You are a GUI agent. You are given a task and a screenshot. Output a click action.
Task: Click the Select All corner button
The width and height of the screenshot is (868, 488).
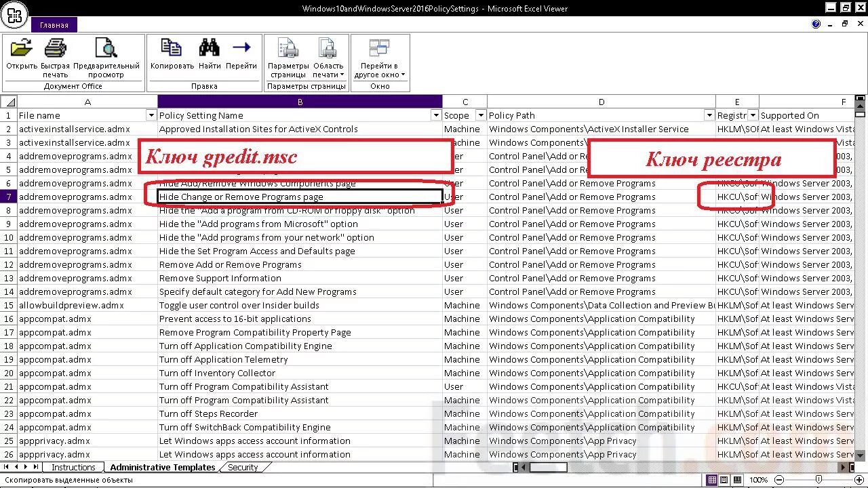[x=9, y=102]
